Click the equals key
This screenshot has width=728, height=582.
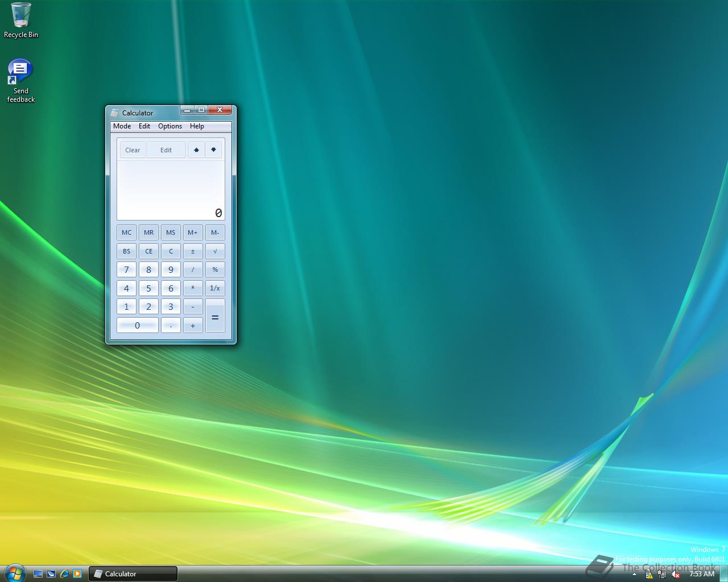pyautogui.click(x=215, y=316)
